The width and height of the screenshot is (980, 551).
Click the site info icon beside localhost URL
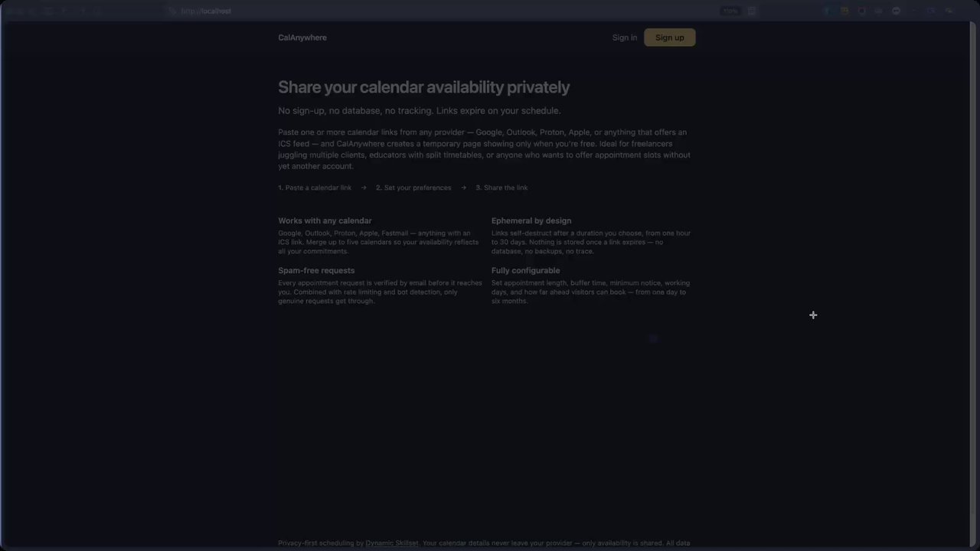point(172,11)
